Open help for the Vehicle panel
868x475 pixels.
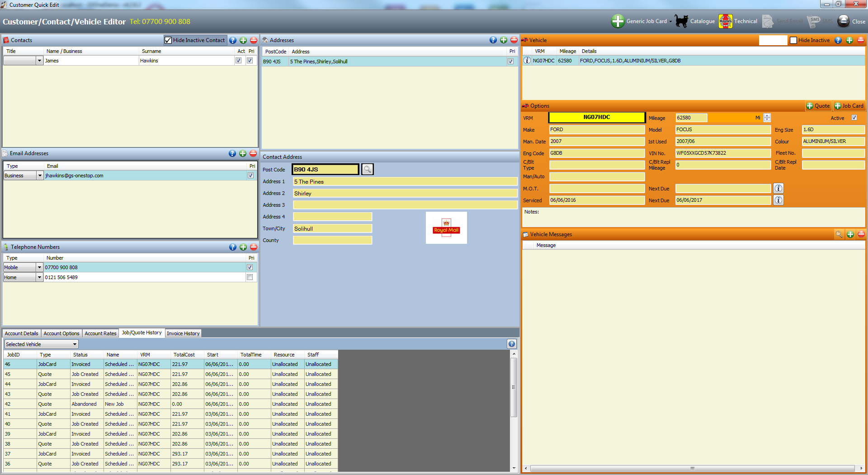click(x=838, y=40)
